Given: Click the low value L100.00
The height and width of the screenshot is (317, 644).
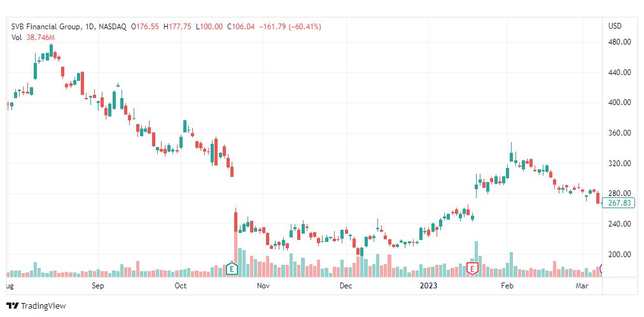Looking at the screenshot, I should pos(209,27).
